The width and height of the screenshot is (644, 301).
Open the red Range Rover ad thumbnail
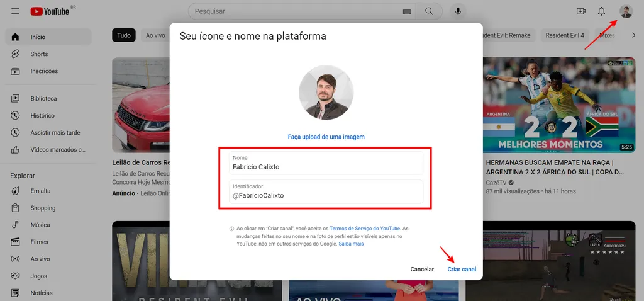[141, 105]
